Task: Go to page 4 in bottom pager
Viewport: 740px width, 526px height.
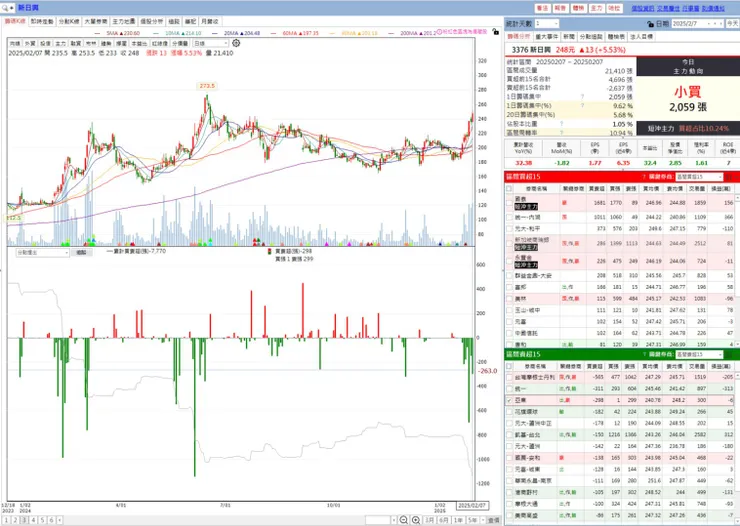Action: 33,520
